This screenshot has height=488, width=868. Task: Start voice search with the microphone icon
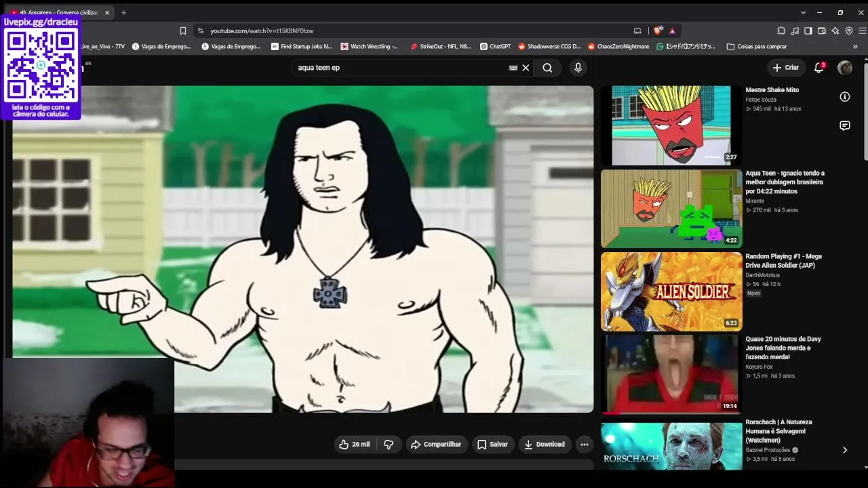578,68
